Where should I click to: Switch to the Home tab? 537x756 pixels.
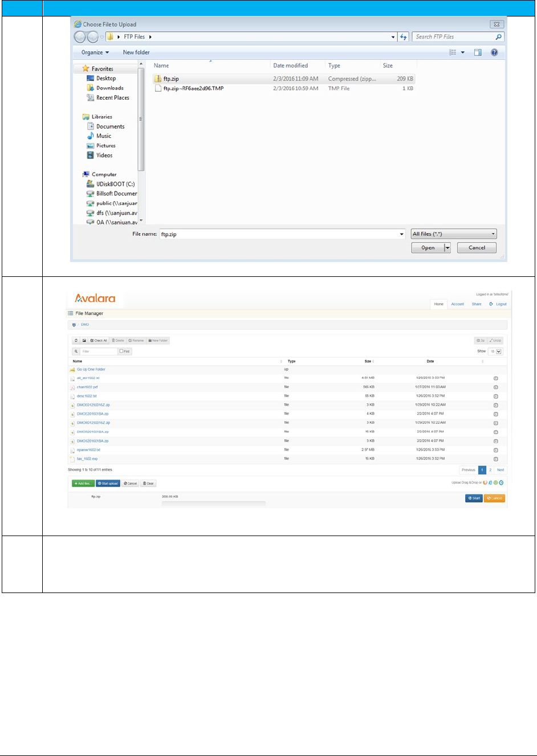point(438,304)
